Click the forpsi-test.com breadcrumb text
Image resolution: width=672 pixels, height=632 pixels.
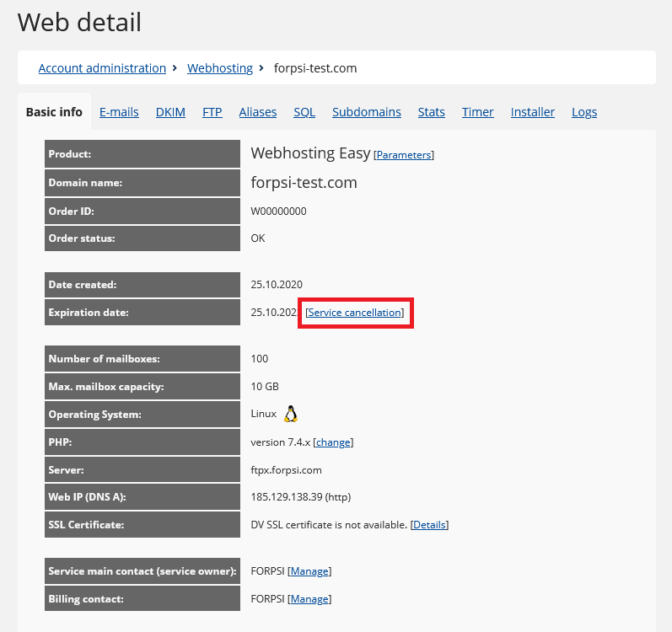(315, 68)
